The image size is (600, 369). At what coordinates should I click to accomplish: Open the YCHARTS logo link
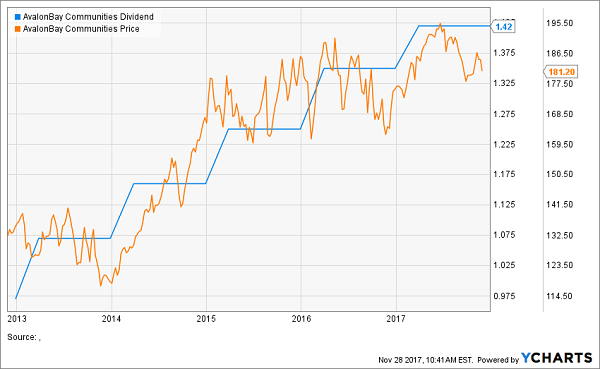click(x=557, y=358)
